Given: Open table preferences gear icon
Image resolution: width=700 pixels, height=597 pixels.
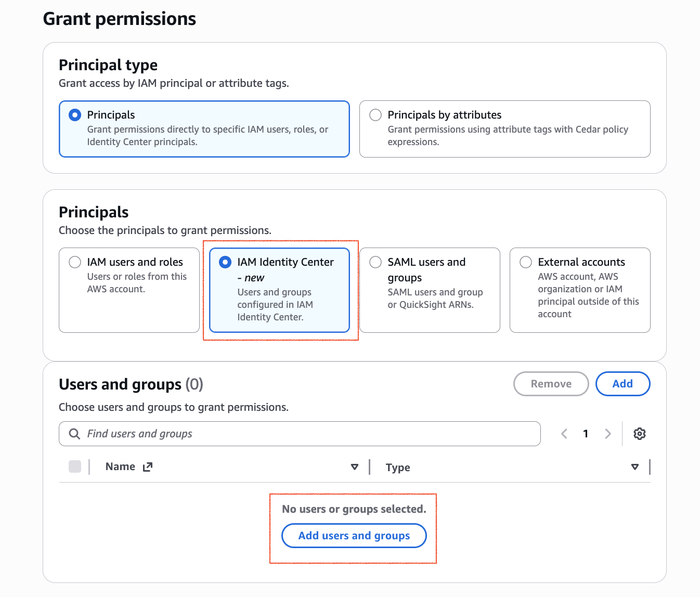Looking at the screenshot, I should click(x=639, y=434).
